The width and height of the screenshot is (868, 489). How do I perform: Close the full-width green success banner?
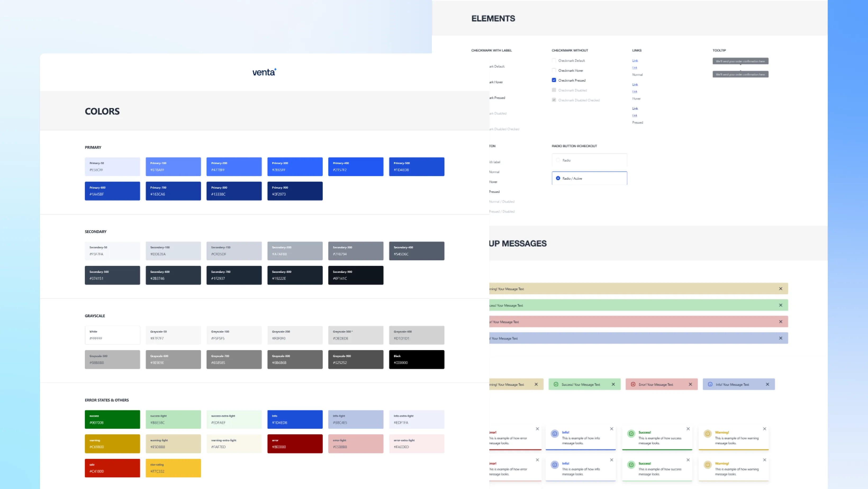(780, 305)
